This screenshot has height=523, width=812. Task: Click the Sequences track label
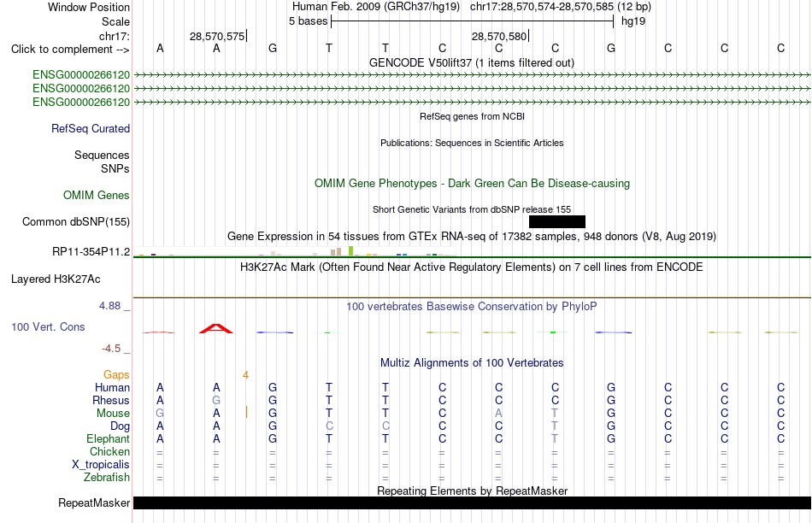click(102, 155)
